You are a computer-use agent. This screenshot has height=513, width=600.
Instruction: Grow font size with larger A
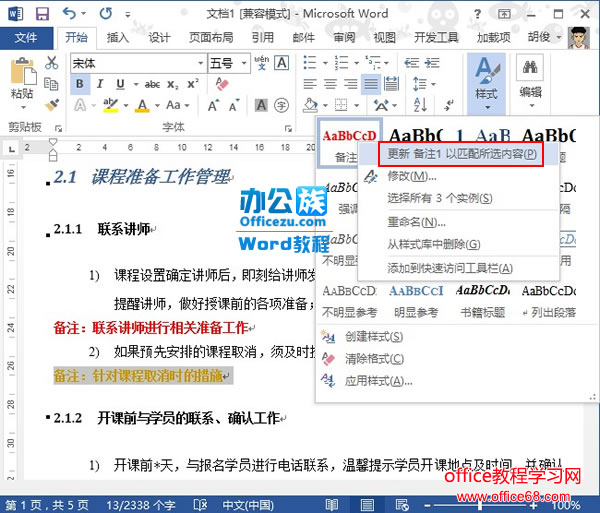click(214, 105)
